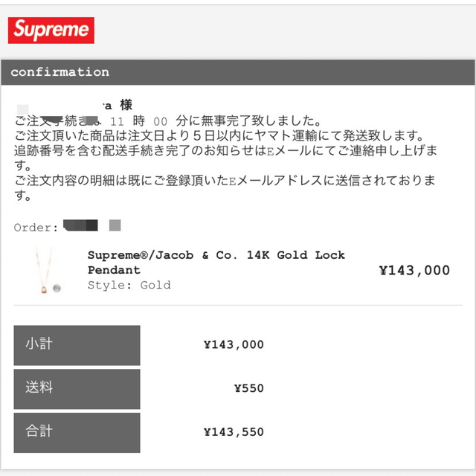476x476 pixels.
Task: Click the red Supreme logo
Action: [51, 30]
